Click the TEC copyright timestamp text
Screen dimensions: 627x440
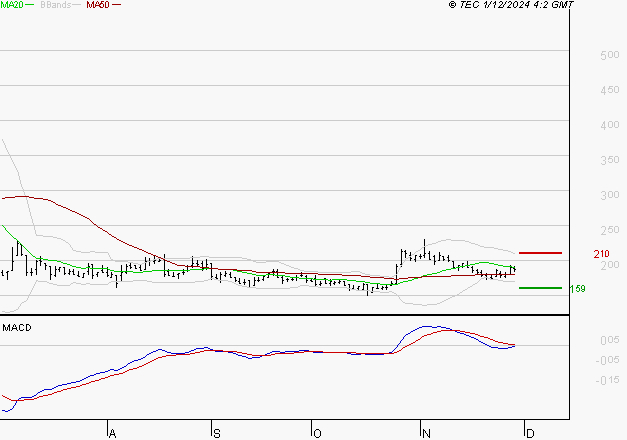(x=512, y=5)
